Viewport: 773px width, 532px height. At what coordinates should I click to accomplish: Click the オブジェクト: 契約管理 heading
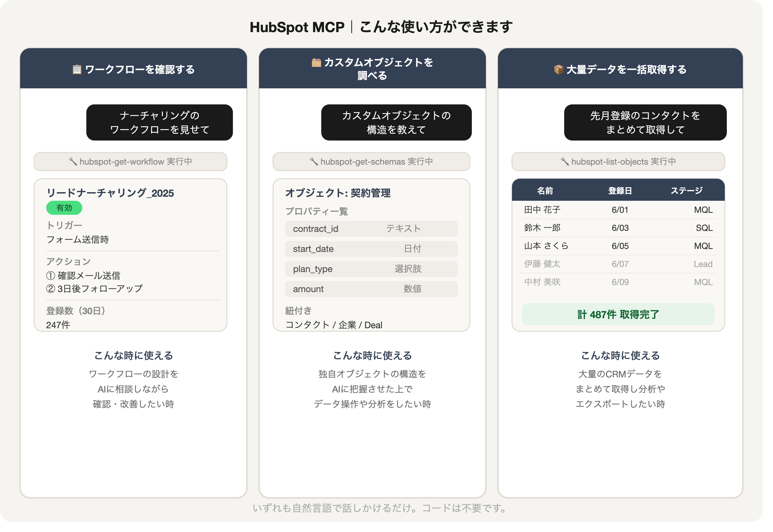338,193
